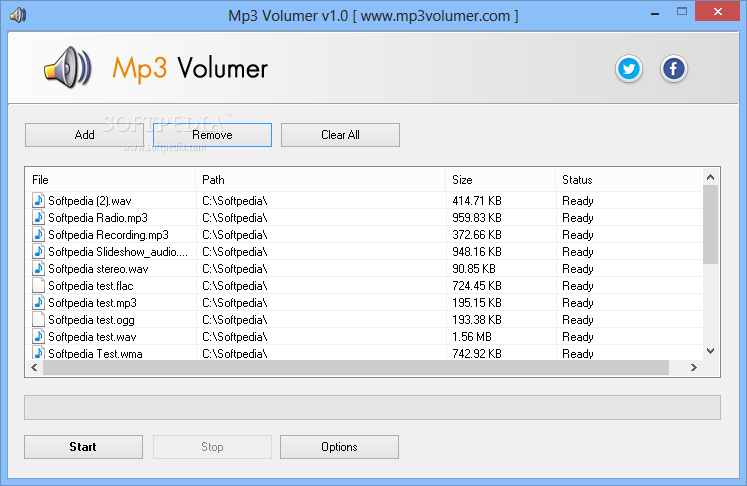Click audio icon of Softpedia Slideshow_audio row
The height and width of the screenshot is (486, 747).
[x=39, y=251]
